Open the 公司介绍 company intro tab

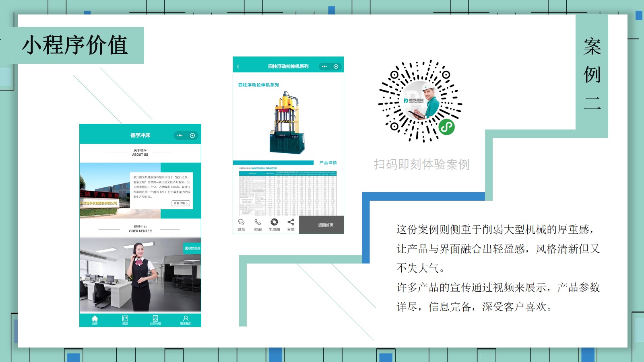(x=155, y=319)
